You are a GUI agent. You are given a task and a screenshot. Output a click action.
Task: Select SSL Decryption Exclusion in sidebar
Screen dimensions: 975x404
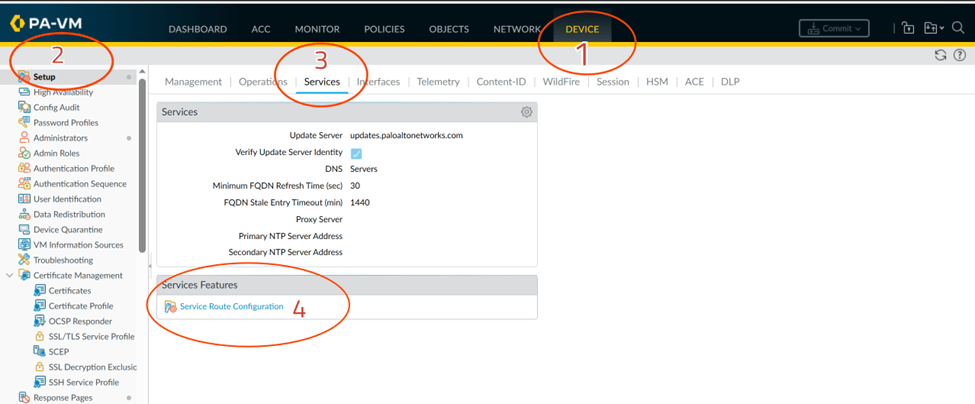click(x=93, y=367)
